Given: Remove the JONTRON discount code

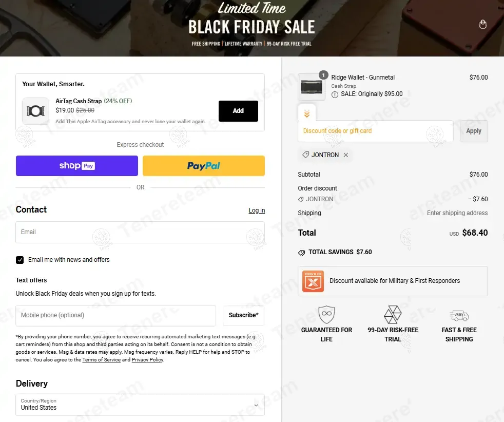Looking at the screenshot, I should pyautogui.click(x=346, y=155).
